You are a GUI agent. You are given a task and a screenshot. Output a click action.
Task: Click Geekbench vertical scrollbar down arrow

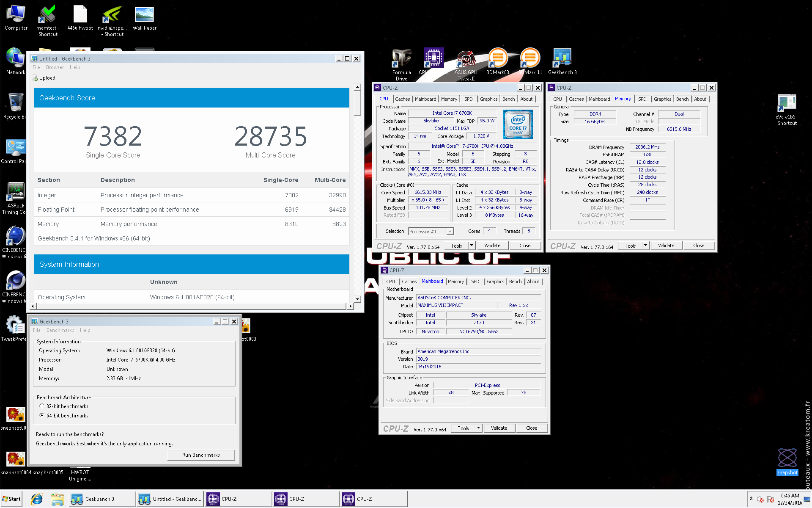coord(357,299)
